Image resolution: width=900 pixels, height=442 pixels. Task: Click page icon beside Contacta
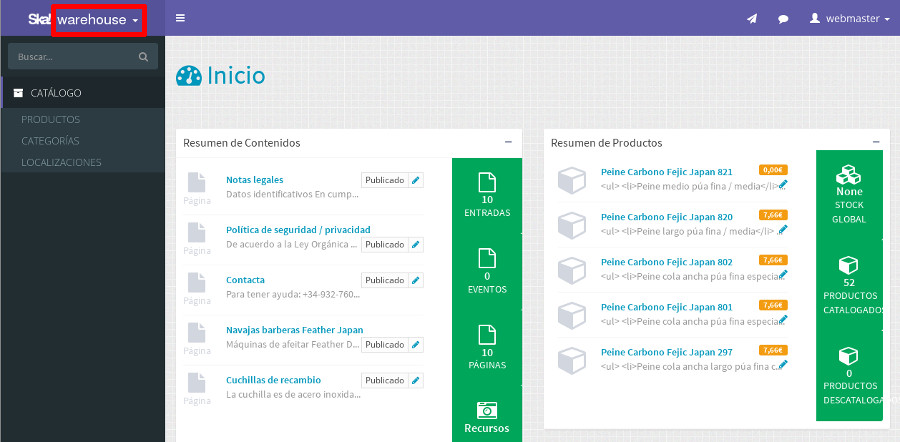(197, 282)
